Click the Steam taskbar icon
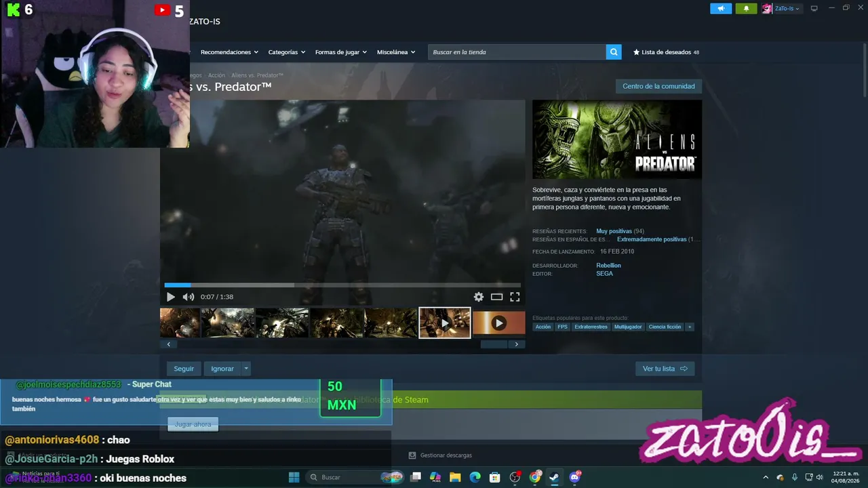The width and height of the screenshot is (868, 488). click(x=555, y=477)
